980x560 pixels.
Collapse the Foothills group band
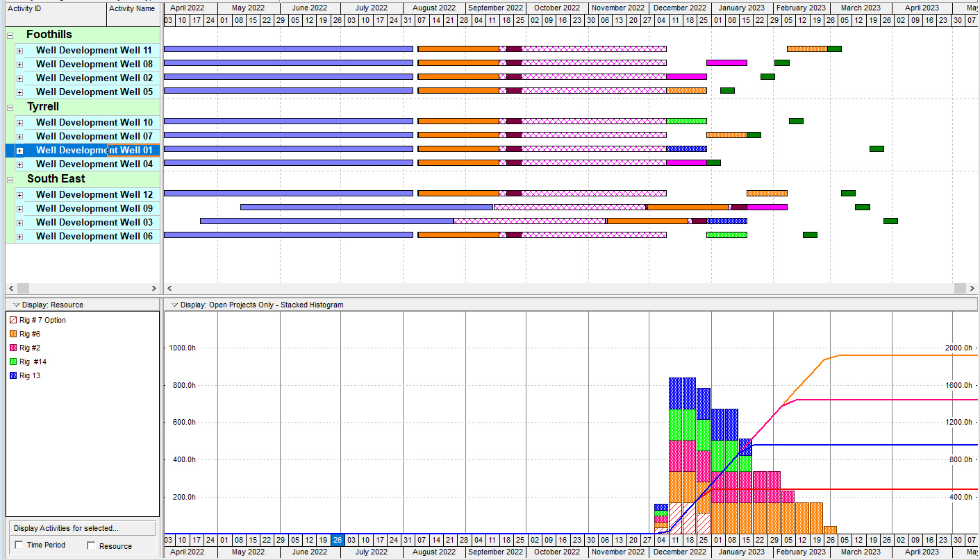(10, 35)
